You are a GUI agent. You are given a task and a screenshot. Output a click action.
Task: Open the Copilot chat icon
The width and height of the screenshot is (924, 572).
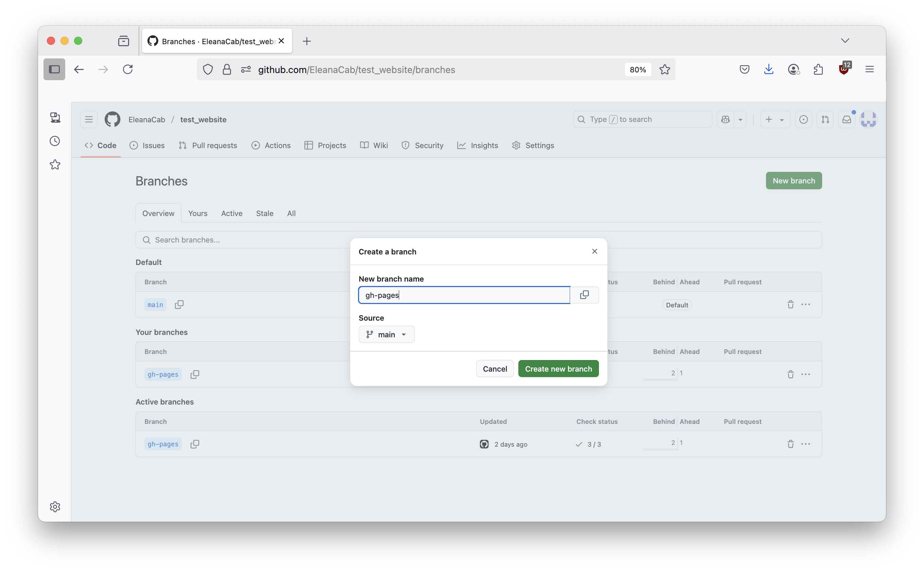click(725, 119)
